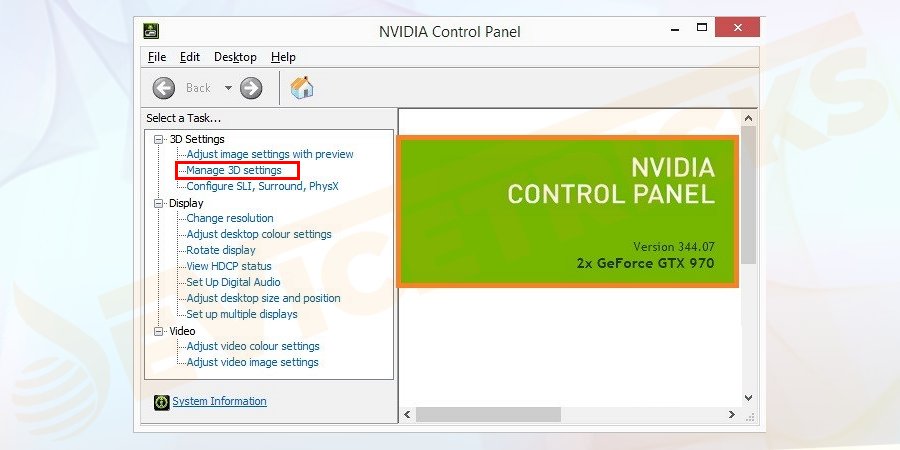Open the System Information link
The height and width of the screenshot is (450, 900).
[219, 401]
